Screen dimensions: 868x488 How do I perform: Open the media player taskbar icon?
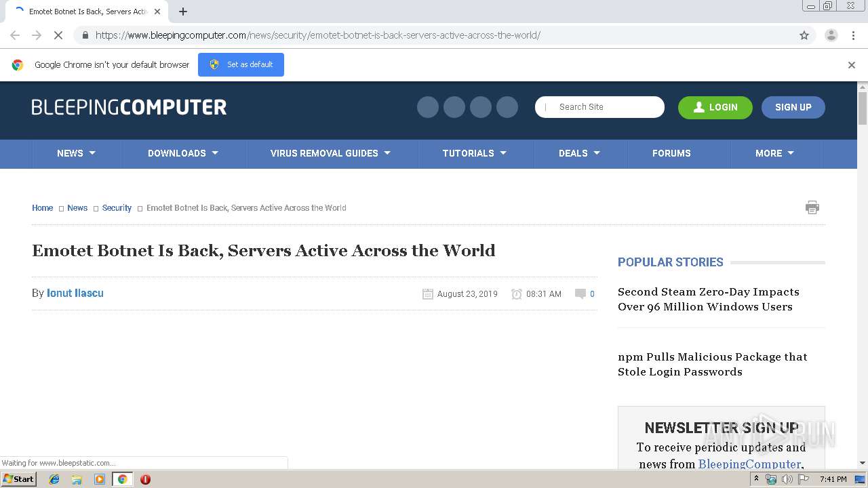tap(100, 479)
